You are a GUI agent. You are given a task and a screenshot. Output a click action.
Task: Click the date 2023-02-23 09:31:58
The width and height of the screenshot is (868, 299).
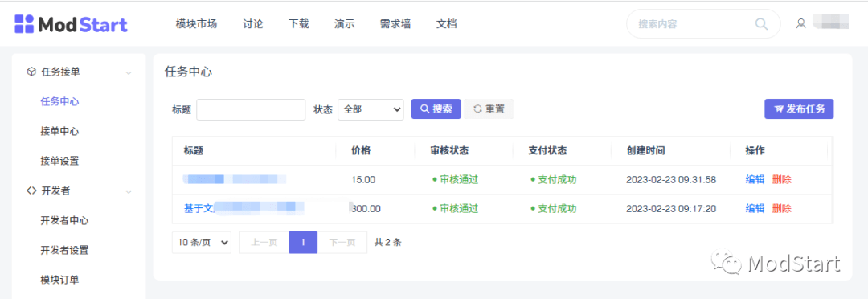[671, 179]
